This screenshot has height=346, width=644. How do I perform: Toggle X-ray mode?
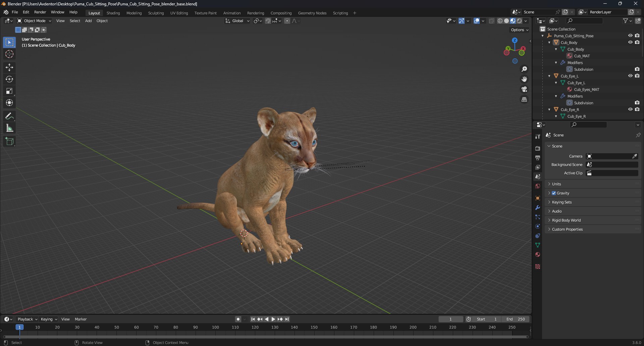tap(492, 21)
